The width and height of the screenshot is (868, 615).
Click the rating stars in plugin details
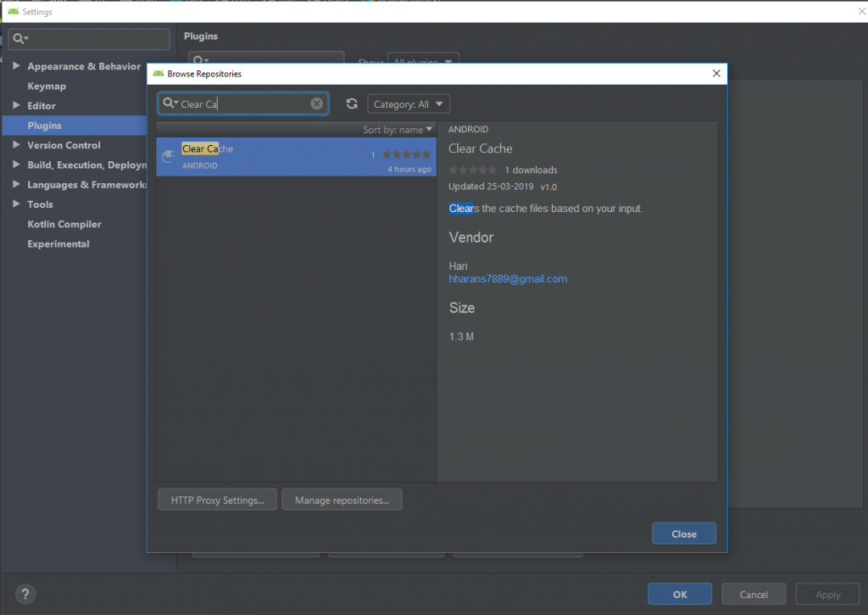pos(473,171)
